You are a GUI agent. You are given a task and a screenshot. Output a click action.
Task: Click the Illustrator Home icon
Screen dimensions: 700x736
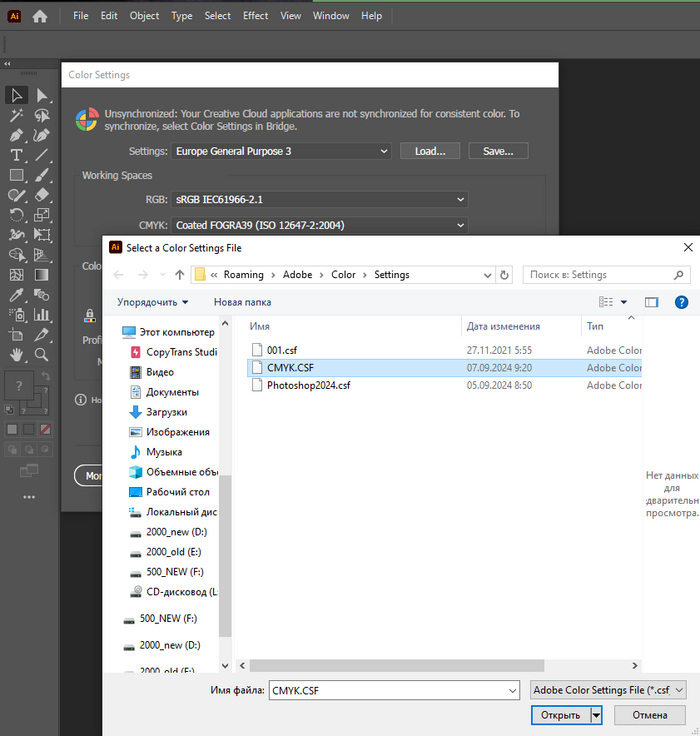[x=40, y=16]
